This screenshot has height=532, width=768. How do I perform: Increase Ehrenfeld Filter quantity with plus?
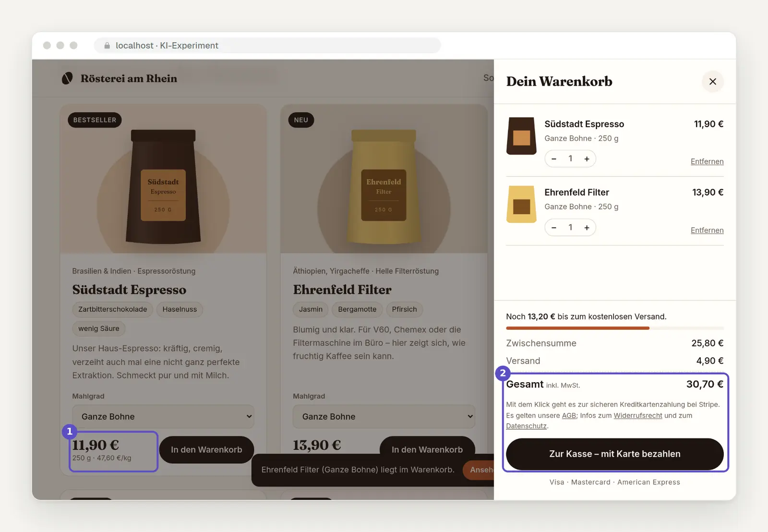[x=587, y=228]
